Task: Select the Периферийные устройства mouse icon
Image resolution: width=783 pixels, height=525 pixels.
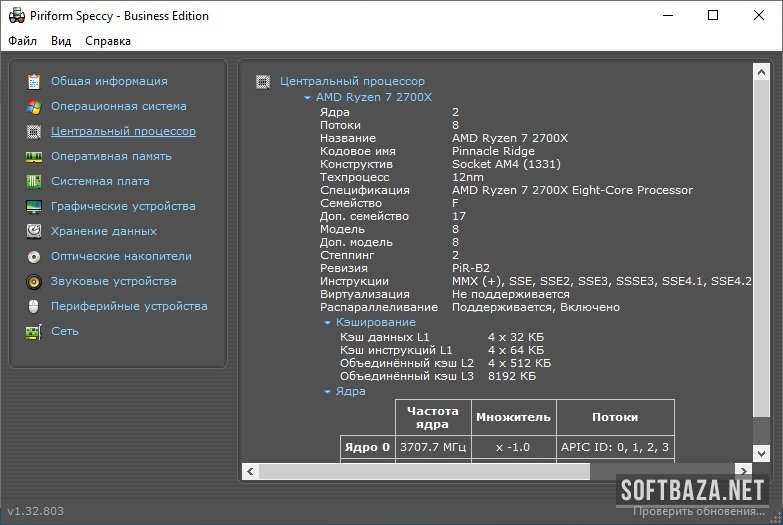Action: (34, 306)
